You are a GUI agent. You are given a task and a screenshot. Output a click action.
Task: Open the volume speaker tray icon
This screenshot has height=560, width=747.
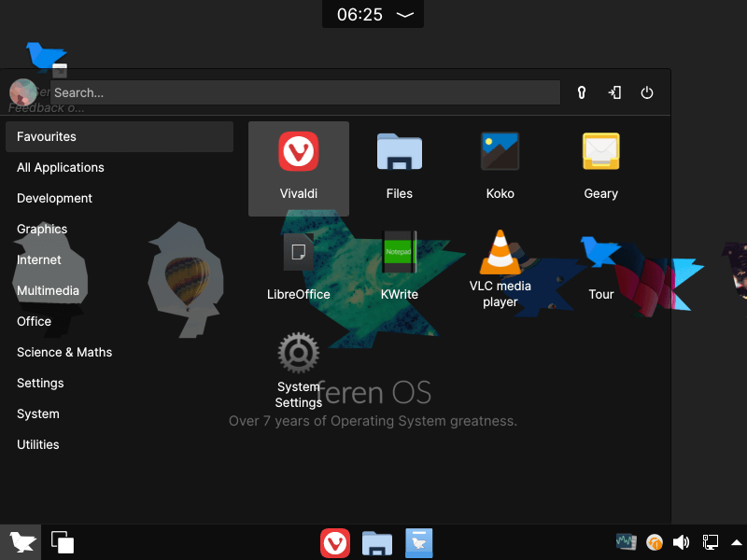point(682,542)
